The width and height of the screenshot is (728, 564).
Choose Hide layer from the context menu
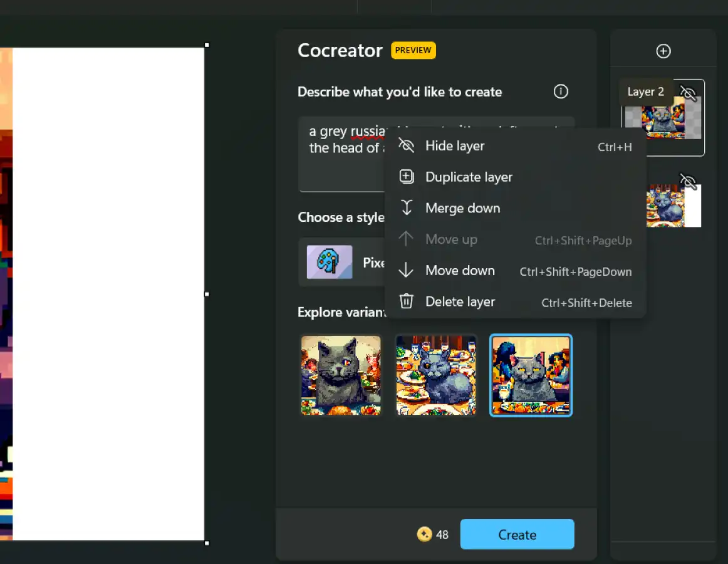click(455, 146)
